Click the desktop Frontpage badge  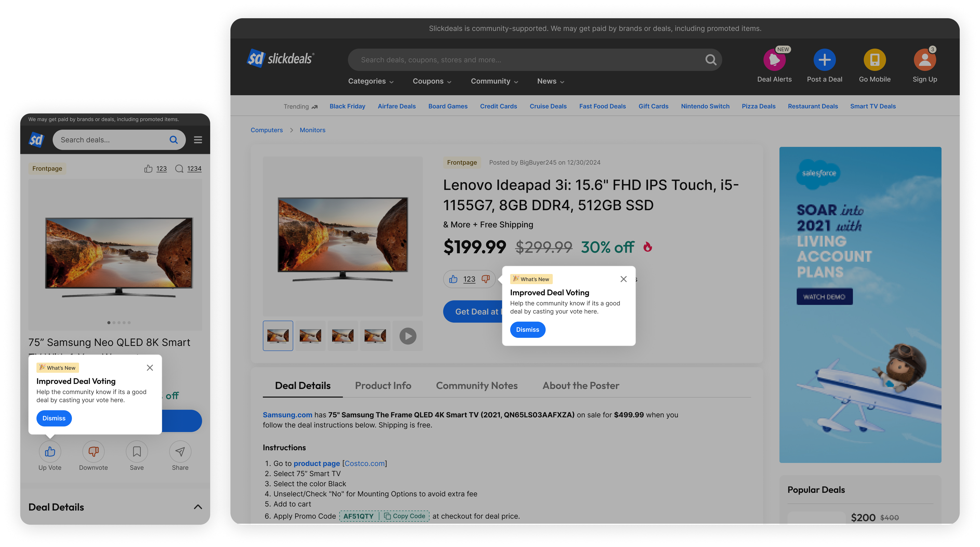point(462,162)
